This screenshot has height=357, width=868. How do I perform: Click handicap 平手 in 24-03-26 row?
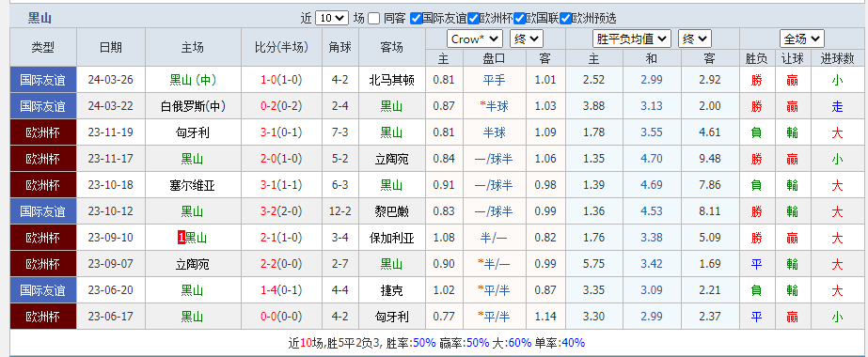pyautogui.click(x=494, y=80)
